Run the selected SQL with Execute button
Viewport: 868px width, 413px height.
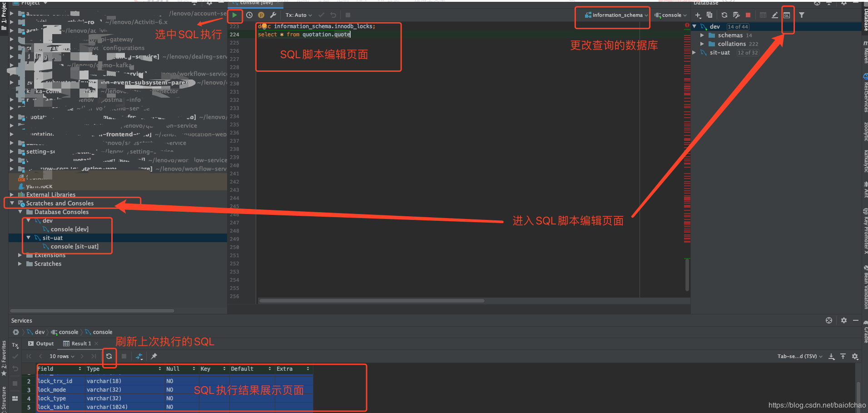click(234, 15)
